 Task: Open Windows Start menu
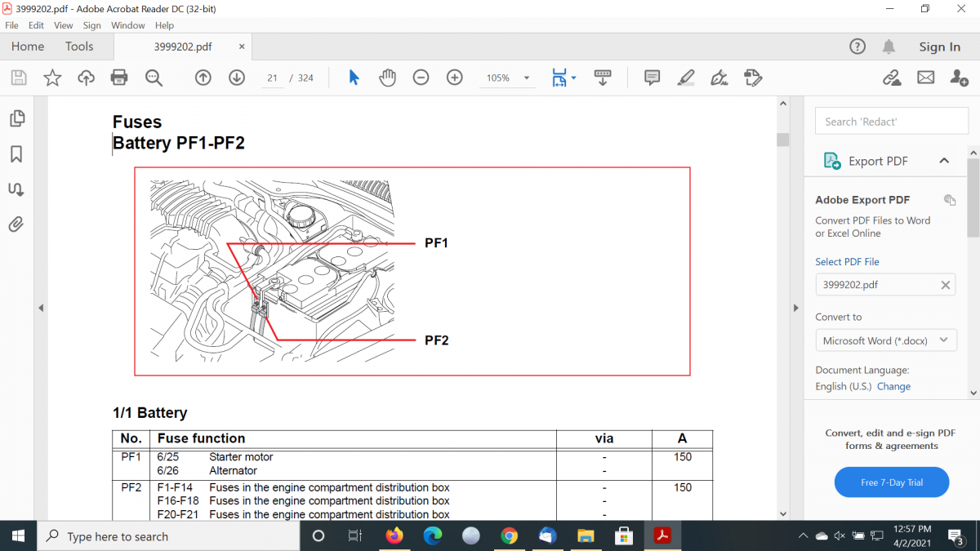coord(19,536)
